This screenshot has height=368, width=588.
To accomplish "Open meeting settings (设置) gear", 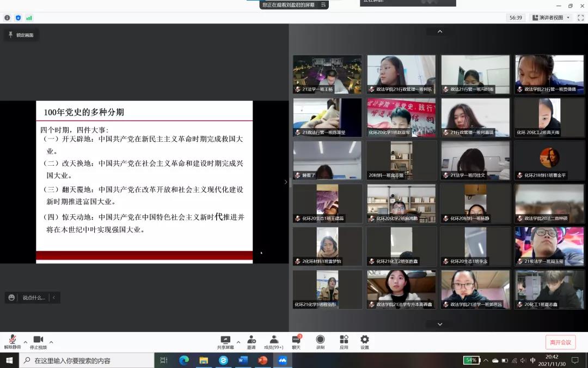I will 365,342.
